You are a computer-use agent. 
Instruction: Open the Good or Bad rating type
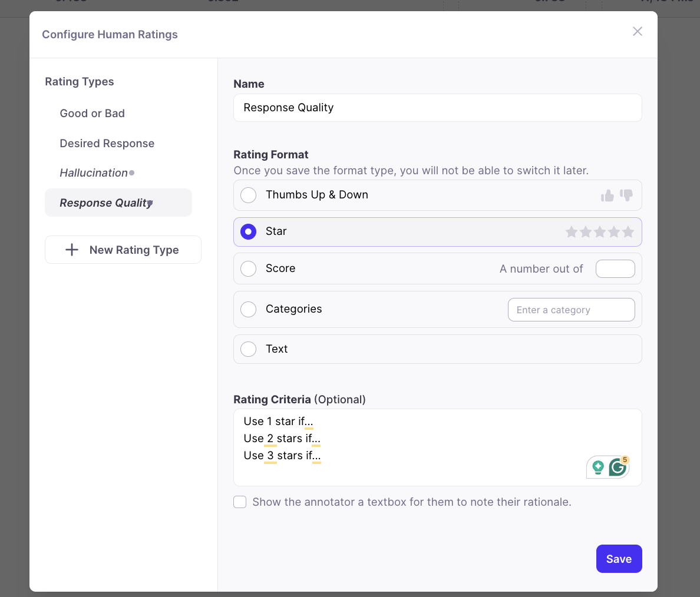tap(93, 113)
